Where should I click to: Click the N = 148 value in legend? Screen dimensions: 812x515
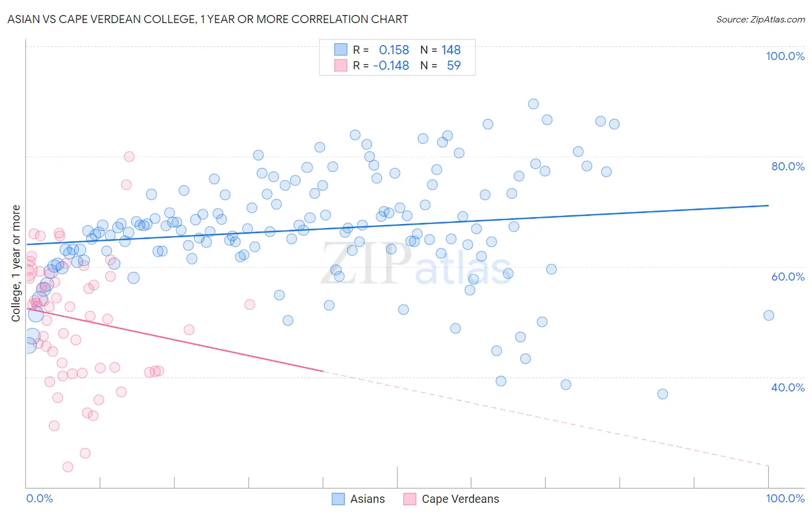coord(441,50)
